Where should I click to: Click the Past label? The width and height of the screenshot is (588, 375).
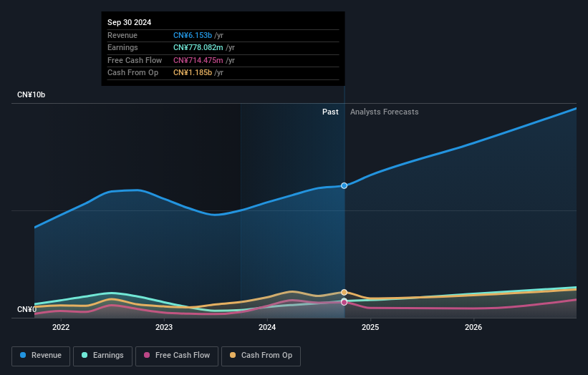coord(330,112)
